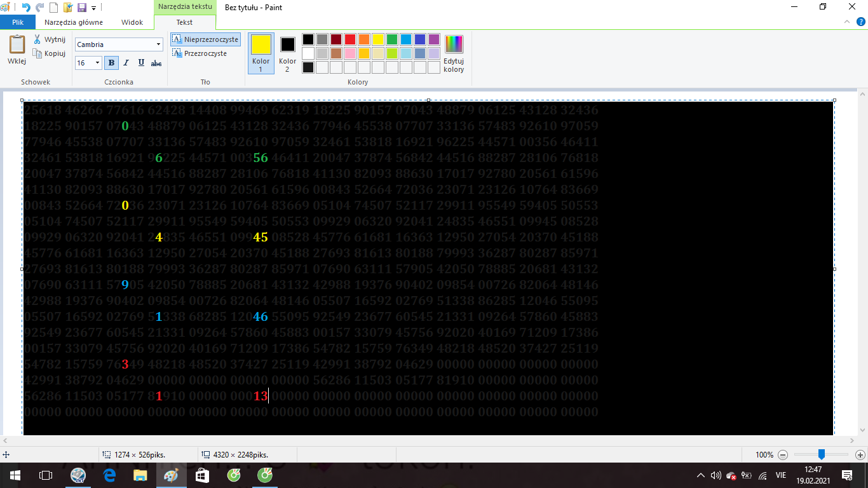Switch to the Widok tab

pos(132,22)
